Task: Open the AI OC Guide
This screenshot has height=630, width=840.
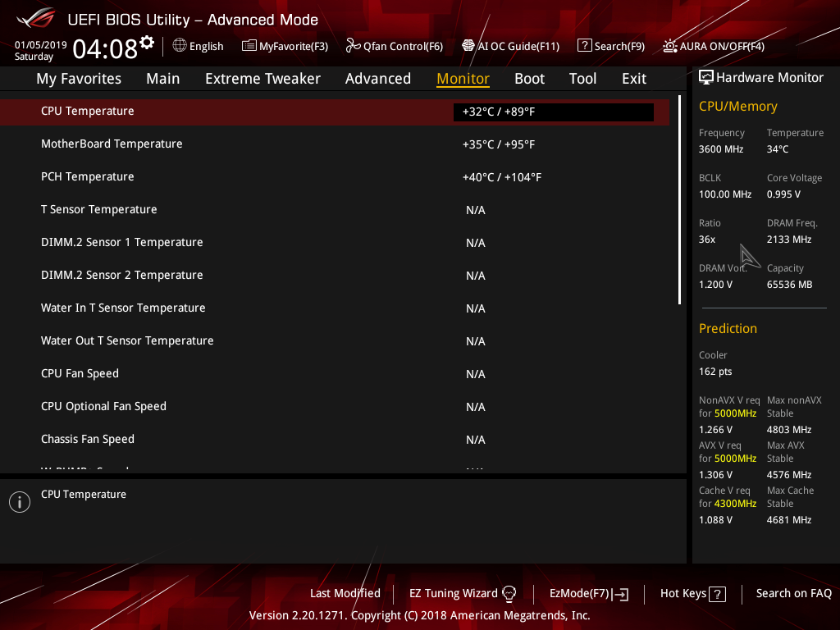Action: click(510, 46)
